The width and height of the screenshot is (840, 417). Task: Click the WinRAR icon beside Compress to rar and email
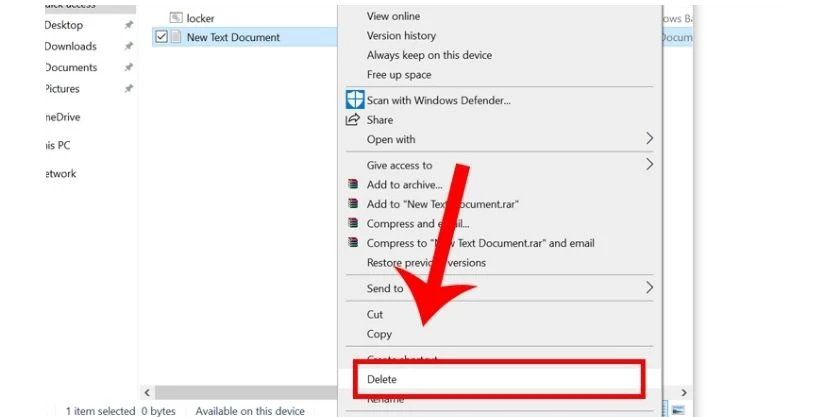pyautogui.click(x=352, y=242)
